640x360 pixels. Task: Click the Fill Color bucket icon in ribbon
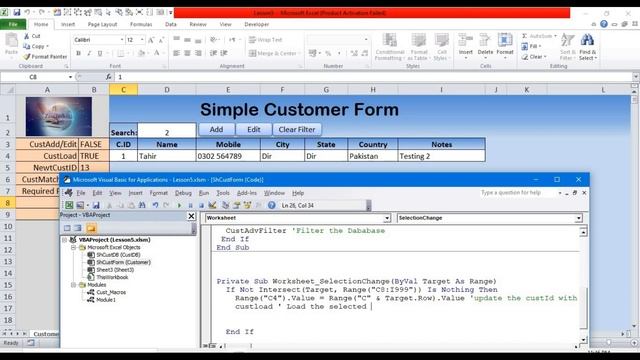coord(141,53)
